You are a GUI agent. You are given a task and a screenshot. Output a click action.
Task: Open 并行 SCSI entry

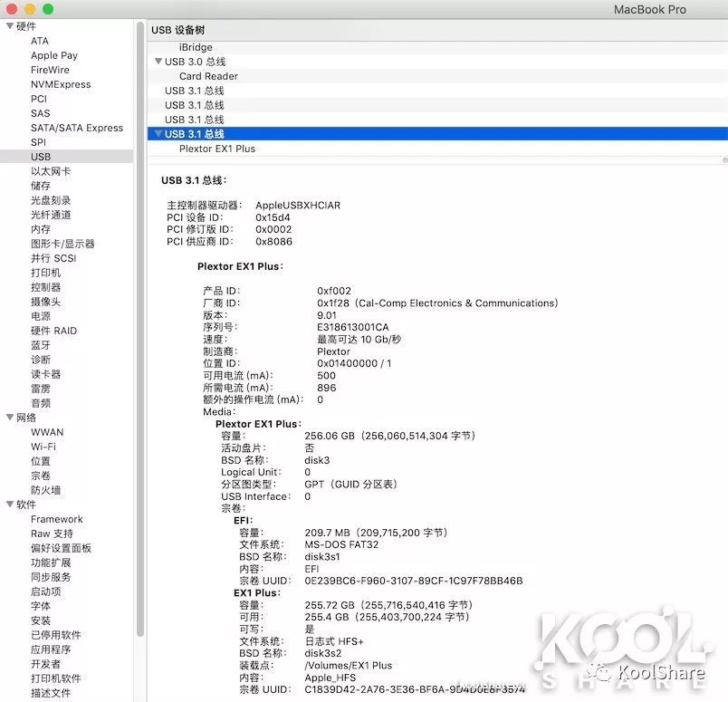53,258
